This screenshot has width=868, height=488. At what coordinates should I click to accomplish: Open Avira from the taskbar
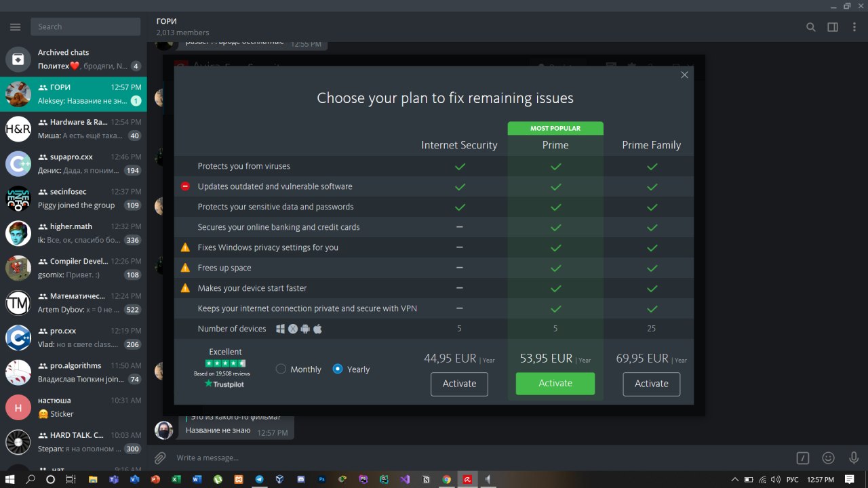coord(467,479)
